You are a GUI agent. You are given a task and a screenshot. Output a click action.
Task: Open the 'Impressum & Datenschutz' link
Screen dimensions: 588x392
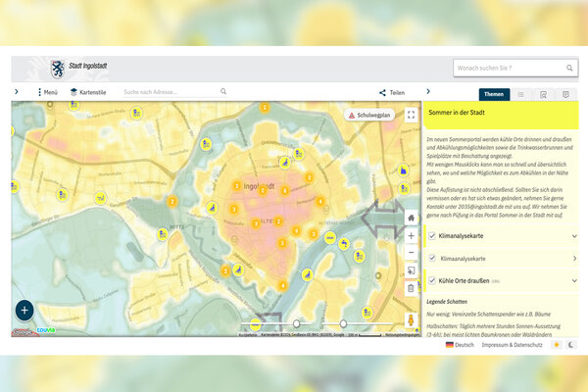click(x=512, y=345)
